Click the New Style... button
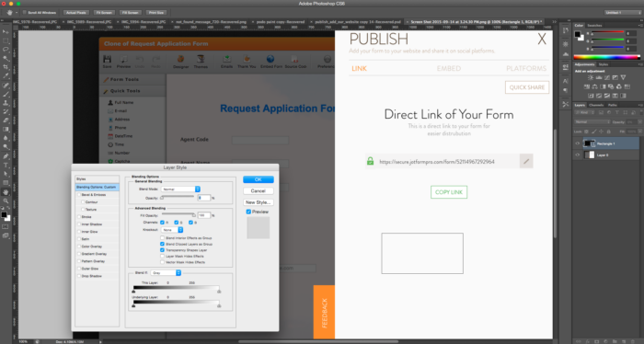Screen dimensions: 644x344 [258, 202]
